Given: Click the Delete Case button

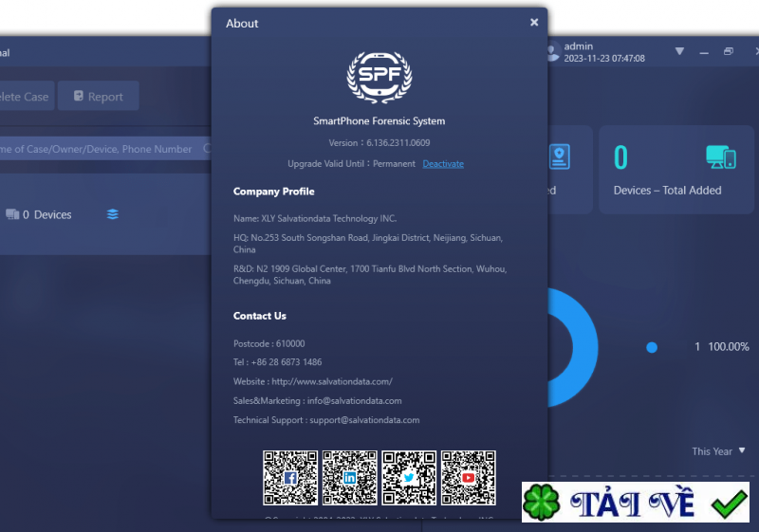Looking at the screenshot, I should (x=23, y=97).
